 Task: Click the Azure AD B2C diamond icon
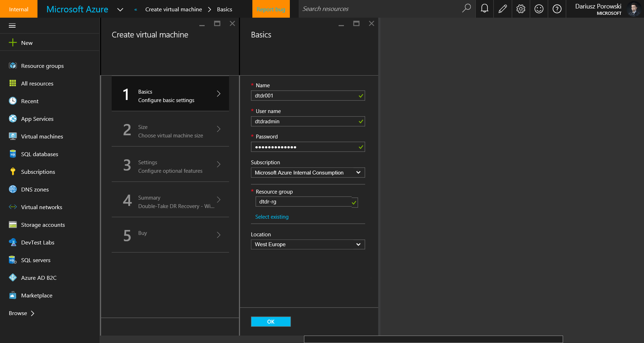coord(13,278)
